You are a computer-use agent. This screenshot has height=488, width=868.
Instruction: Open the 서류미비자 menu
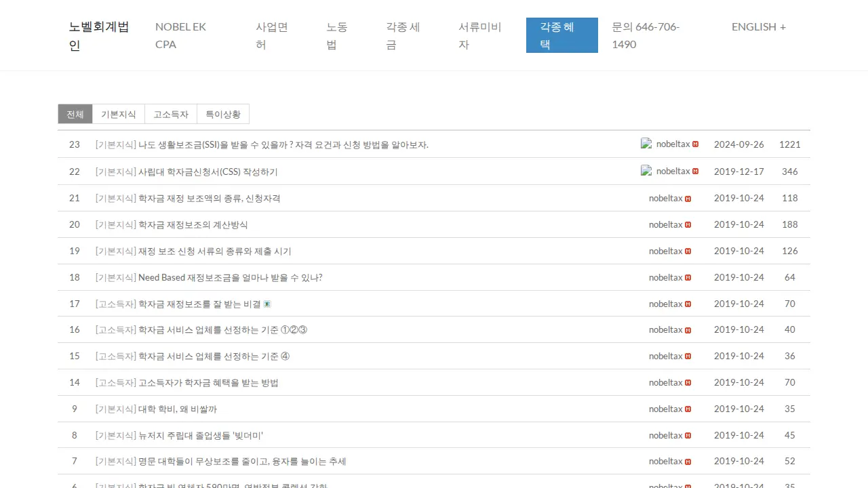coord(486,35)
